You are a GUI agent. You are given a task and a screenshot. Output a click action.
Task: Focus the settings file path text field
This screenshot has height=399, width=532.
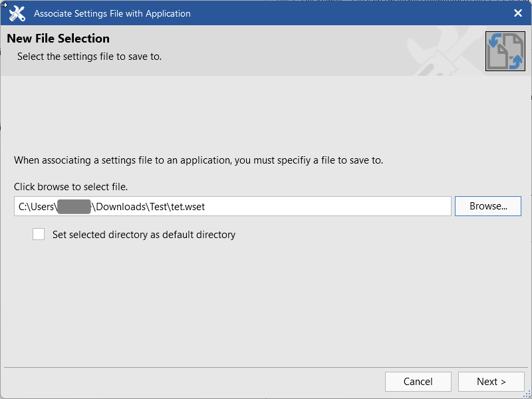click(x=233, y=206)
